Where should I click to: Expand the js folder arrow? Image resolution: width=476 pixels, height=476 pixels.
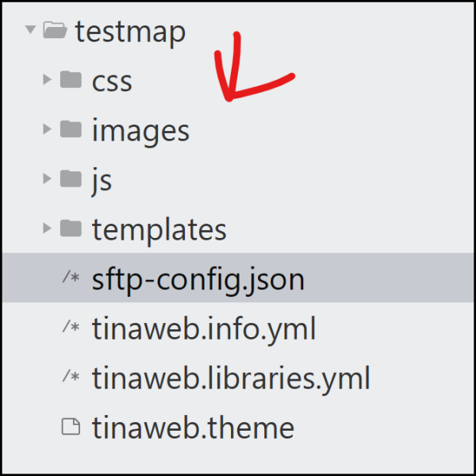(48, 178)
